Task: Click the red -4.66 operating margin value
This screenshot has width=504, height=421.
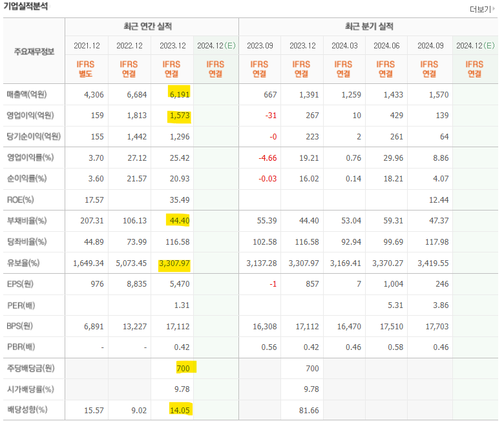Action: [x=268, y=158]
